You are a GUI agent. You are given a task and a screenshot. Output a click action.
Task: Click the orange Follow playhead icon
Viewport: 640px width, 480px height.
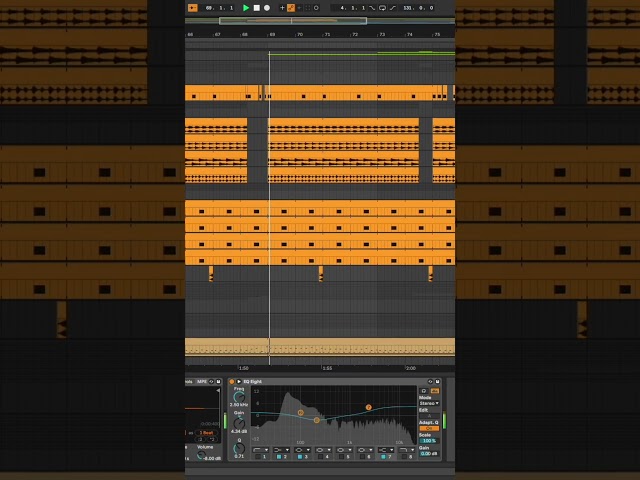(x=193, y=8)
